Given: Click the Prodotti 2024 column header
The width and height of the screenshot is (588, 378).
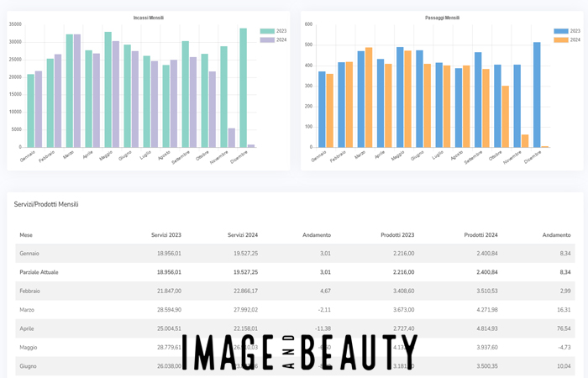Looking at the screenshot, I should (x=480, y=235).
